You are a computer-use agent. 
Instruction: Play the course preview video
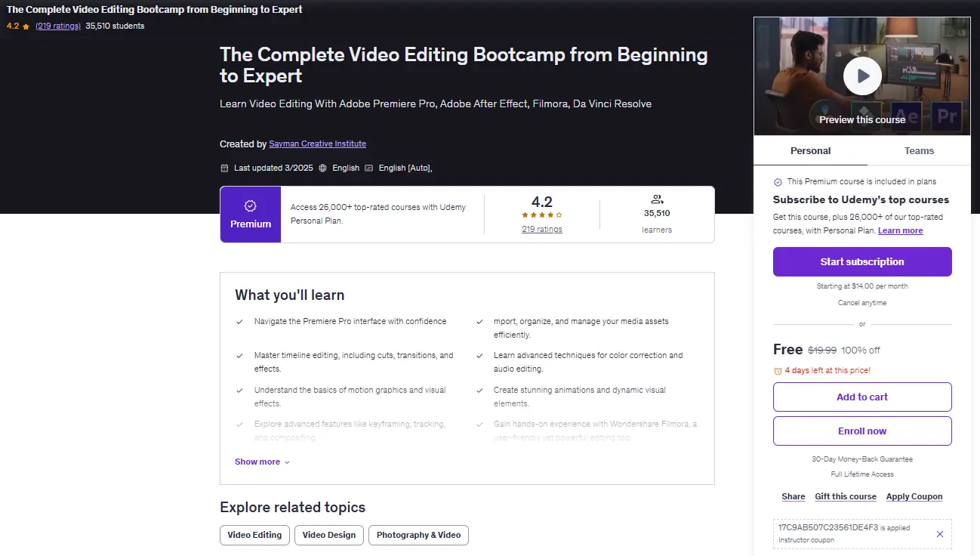coord(862,76)
